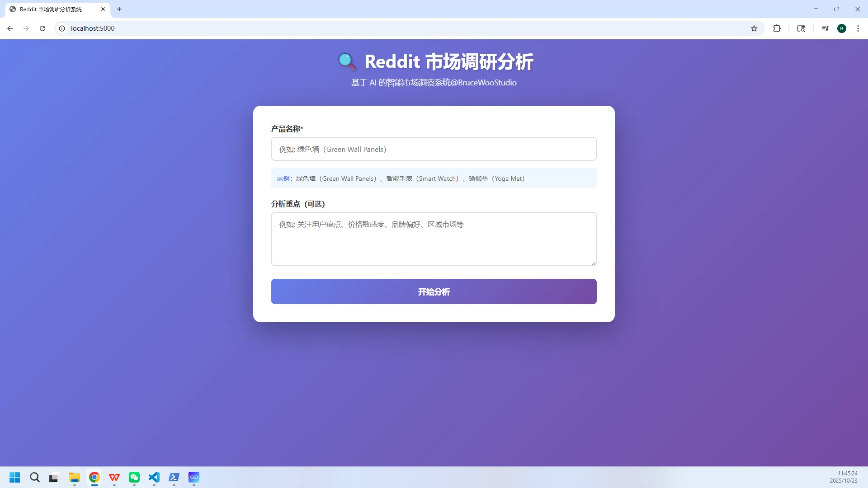Open the media controls playlist icon
868x488 pixels.
pos(825,28)
